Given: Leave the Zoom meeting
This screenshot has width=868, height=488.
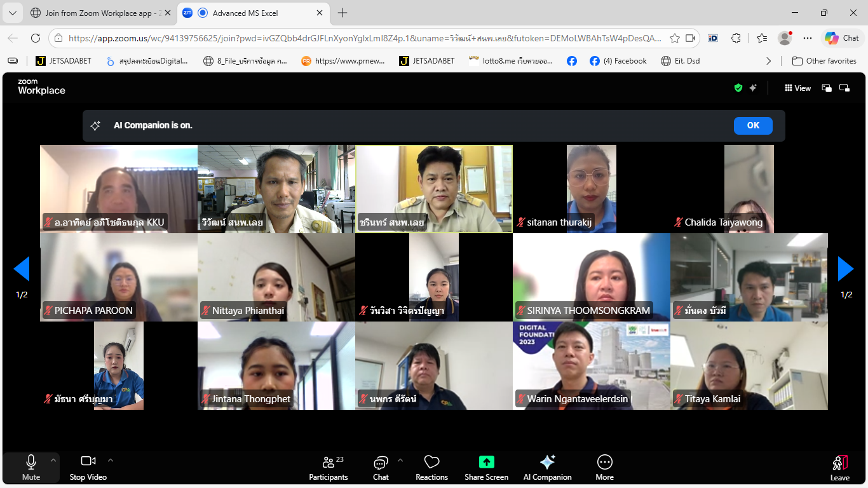Looking at the screenshot, I should tap(839, 468).
